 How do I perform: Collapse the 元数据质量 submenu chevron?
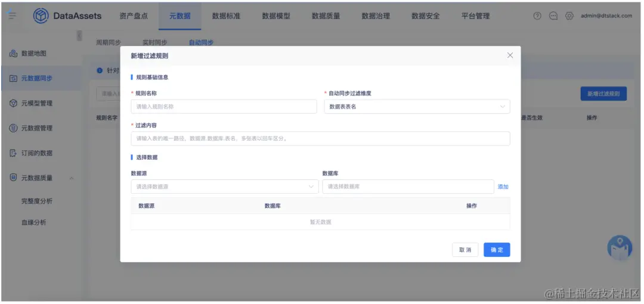point(72,178)
